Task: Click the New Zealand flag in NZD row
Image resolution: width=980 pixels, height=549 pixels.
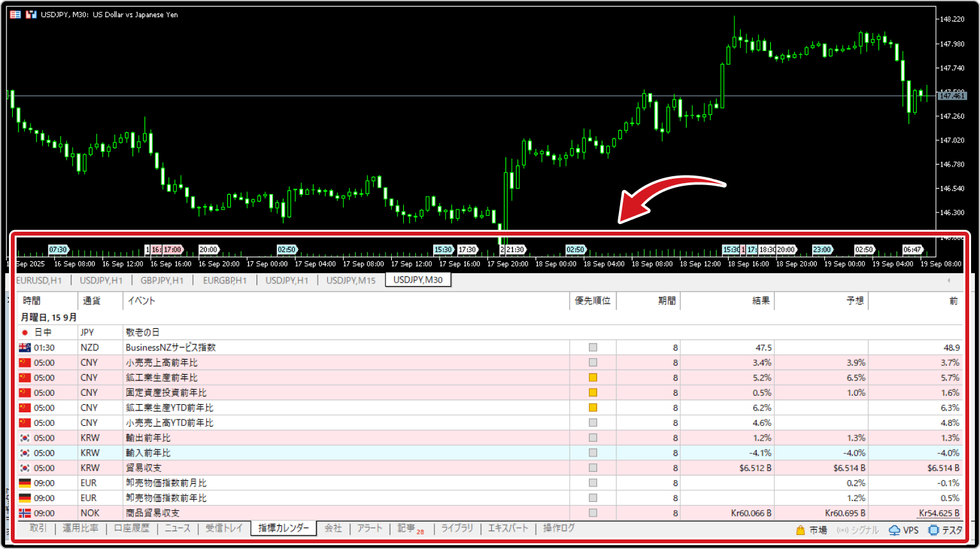Action: [25, 348]
